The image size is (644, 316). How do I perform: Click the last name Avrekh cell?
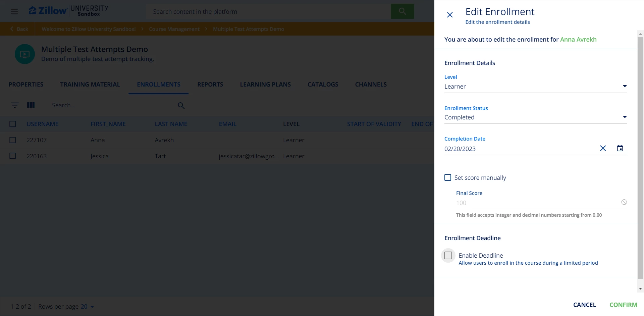[x=164, y=140]
